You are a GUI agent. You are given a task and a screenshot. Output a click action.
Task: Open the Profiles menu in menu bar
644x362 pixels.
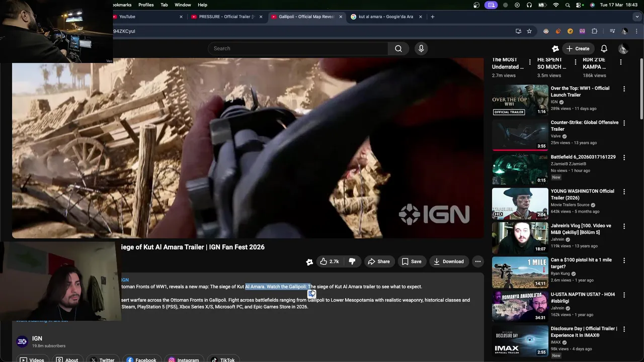[146, 5]
